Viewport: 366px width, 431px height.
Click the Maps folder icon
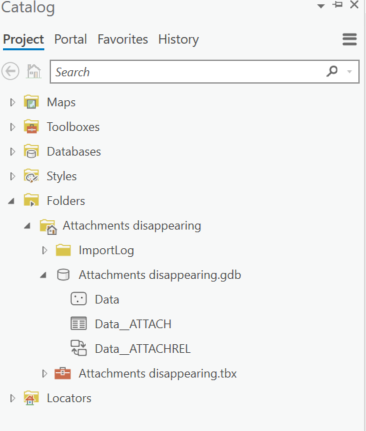[31, 102]
